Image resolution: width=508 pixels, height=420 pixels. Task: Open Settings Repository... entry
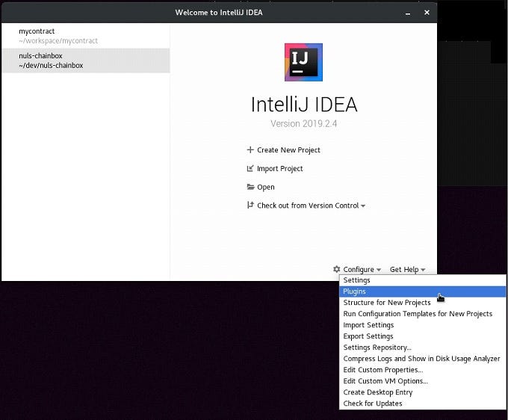click(423, 348)
